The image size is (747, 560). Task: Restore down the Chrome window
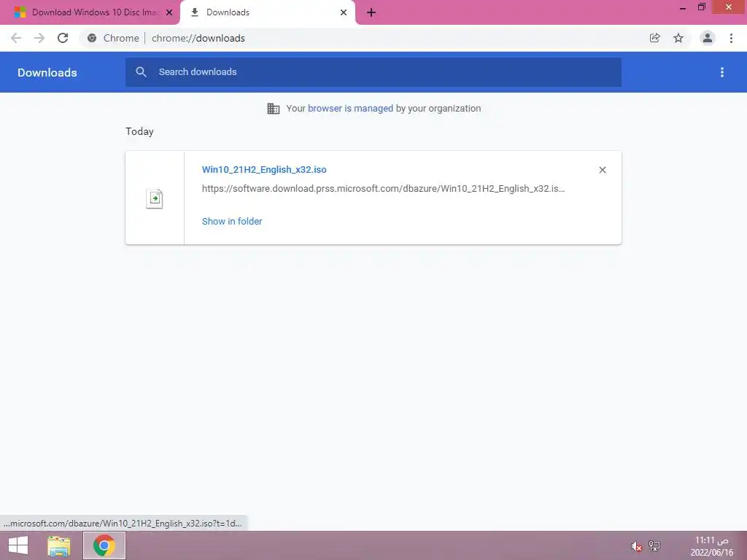[x=701, y=7]
